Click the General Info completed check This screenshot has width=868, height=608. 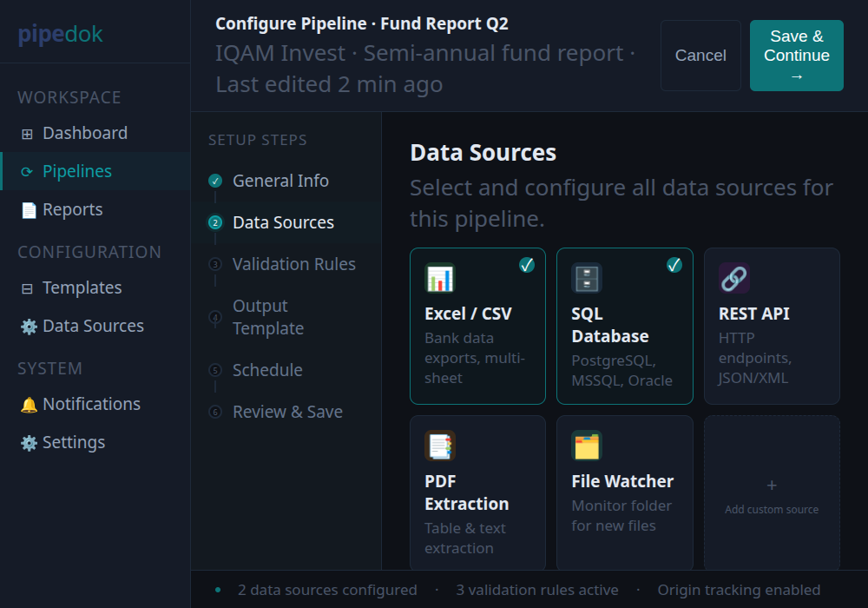coord(214,181)
